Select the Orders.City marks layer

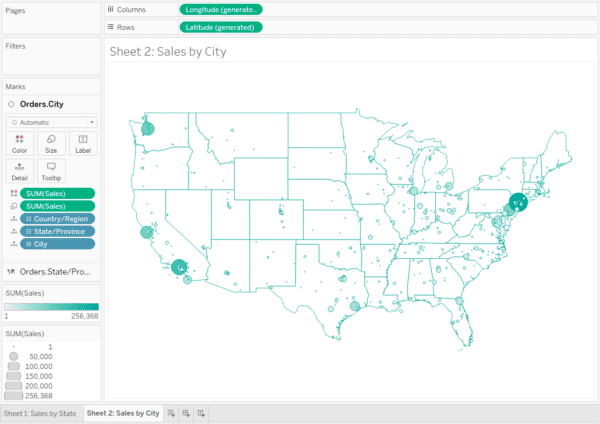click(x=45, y=102)
